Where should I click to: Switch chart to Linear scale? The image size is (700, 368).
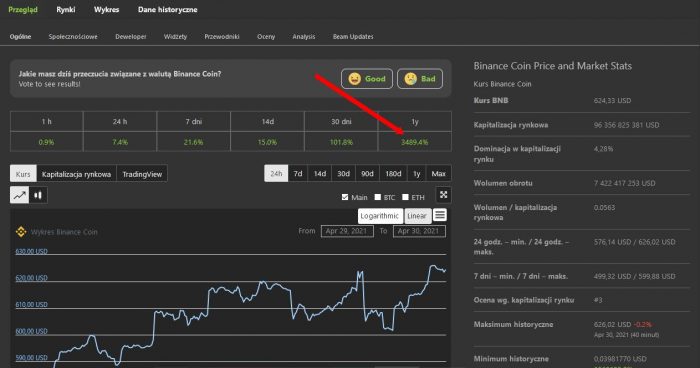417,216
